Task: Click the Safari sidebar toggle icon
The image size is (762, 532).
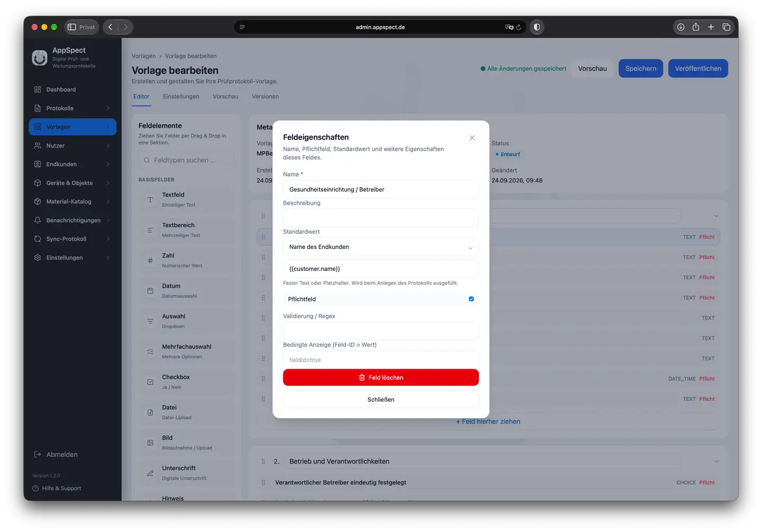Action: (x=72, y=27)
